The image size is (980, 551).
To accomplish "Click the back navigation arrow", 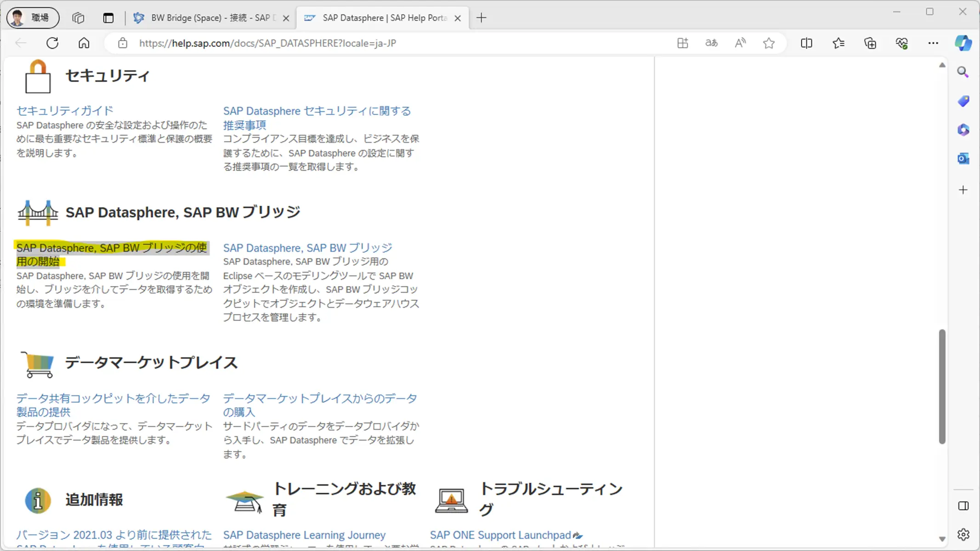I will 21,43.
